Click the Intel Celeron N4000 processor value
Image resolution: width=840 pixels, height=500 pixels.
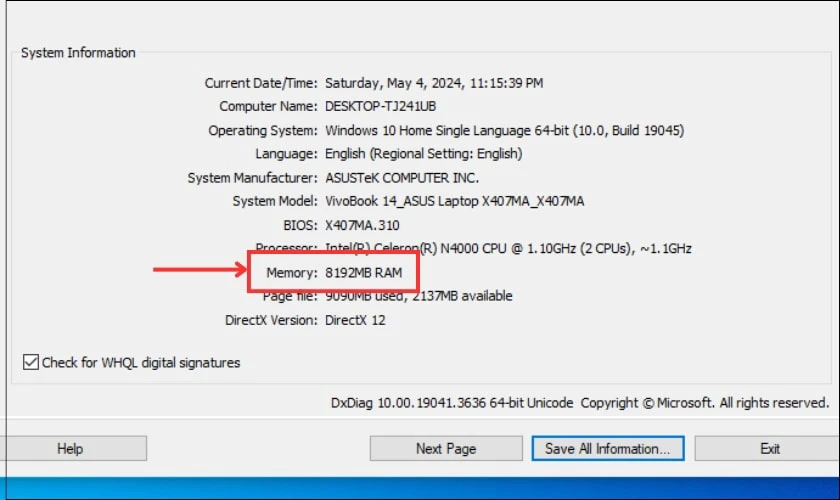(x=508, y=248)
